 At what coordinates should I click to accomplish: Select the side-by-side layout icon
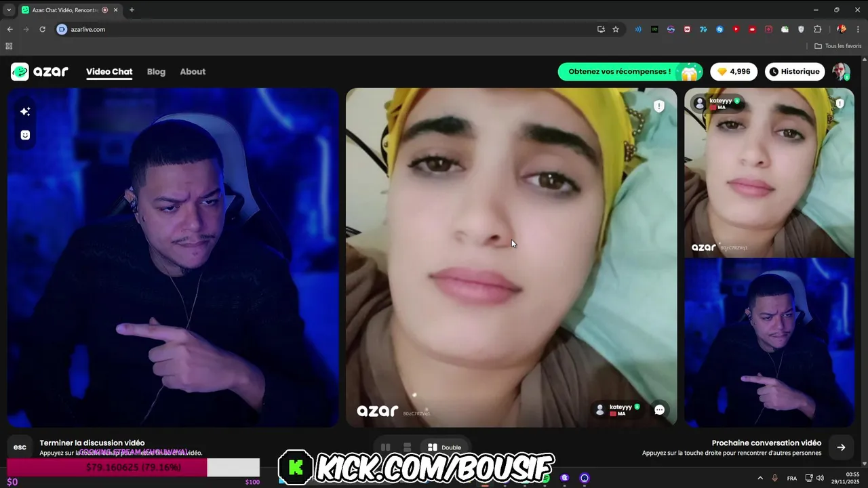[x=385, y=447]
